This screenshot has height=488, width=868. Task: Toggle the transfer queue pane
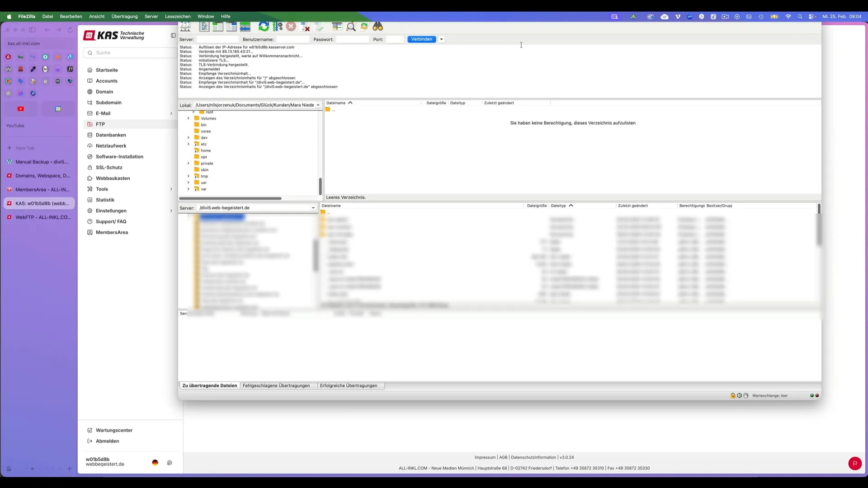point(245,27)
